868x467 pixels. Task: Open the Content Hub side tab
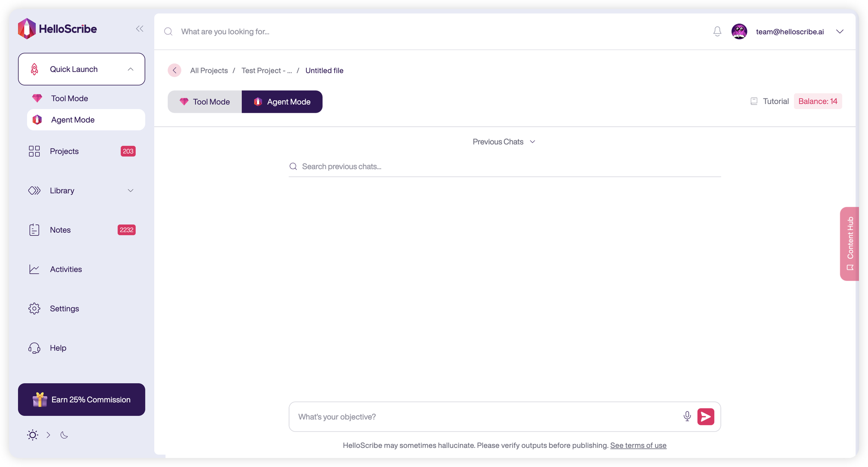point(849,244)
